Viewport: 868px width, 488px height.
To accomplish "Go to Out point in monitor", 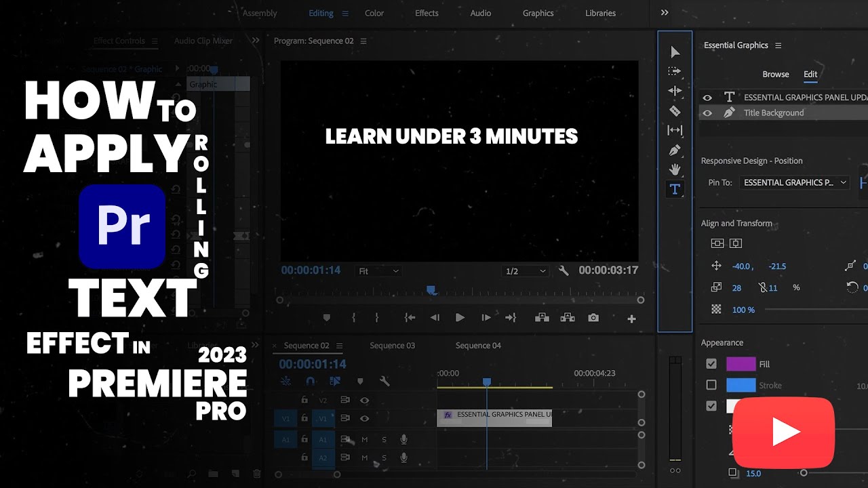I will 511,318.
